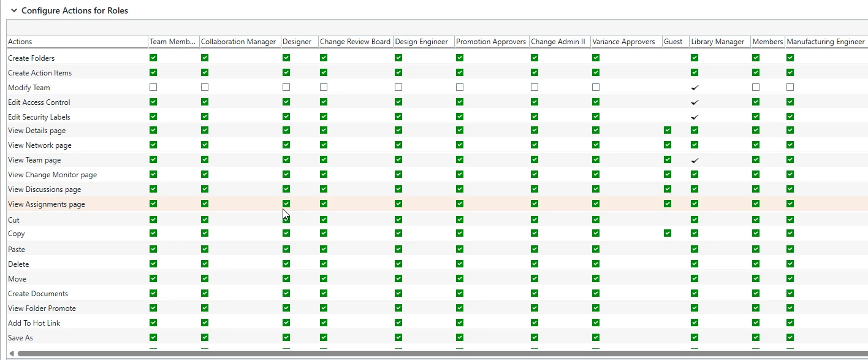Enable Modify Team for Change Review Board
The width and height of the screenshot is (868, 360).
324,87
